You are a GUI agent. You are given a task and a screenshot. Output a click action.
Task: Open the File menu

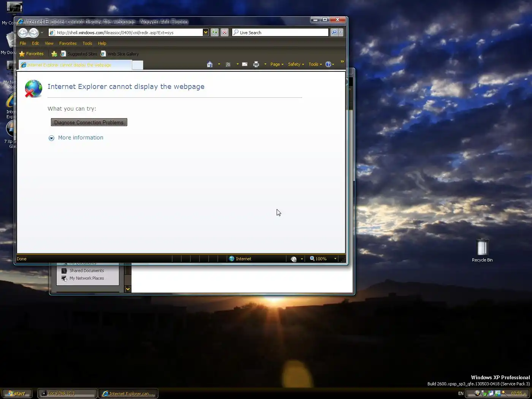click(23, 43)
